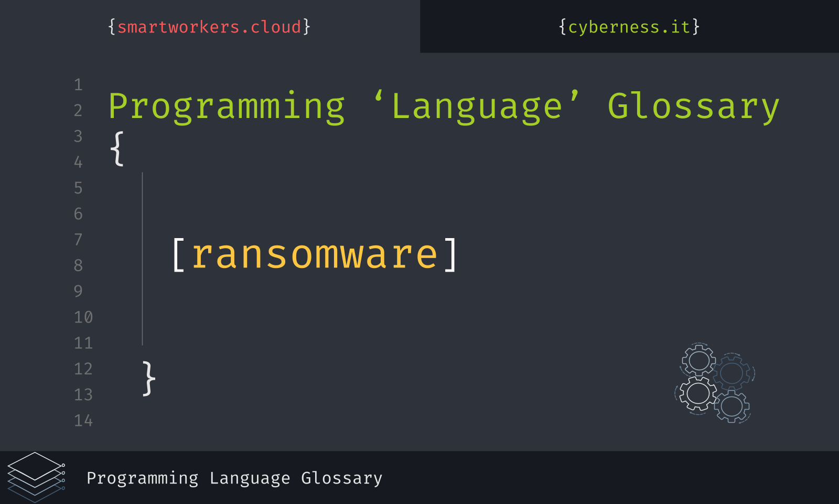The height and width of the screenshot is (504, 839).
Task: Select line number 6 in the gutter
Action: click(78, 214)
